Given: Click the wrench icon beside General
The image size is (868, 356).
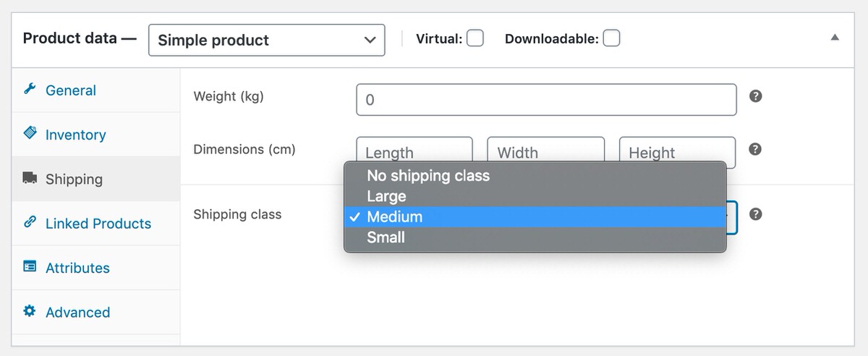Looking at the screenshot, I should 30,89.
